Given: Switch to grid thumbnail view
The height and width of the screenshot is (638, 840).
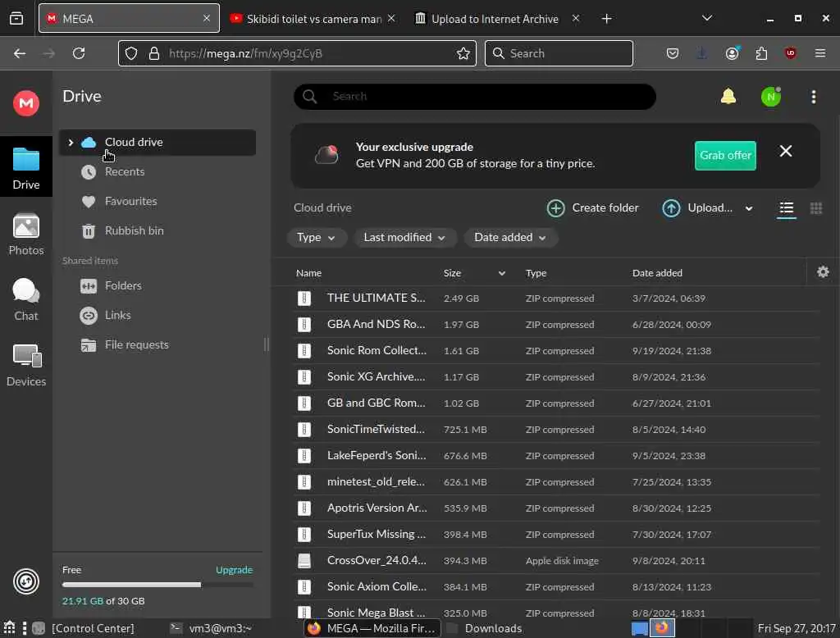Looking at the screenshot, I should click(815, 207).
